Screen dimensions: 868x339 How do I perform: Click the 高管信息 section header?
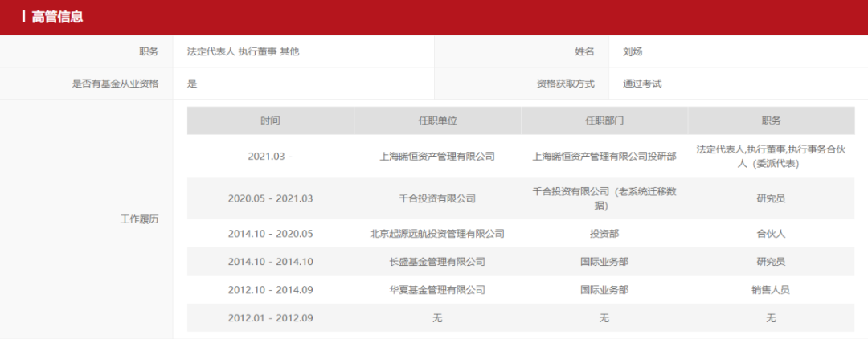coord(56,17)
